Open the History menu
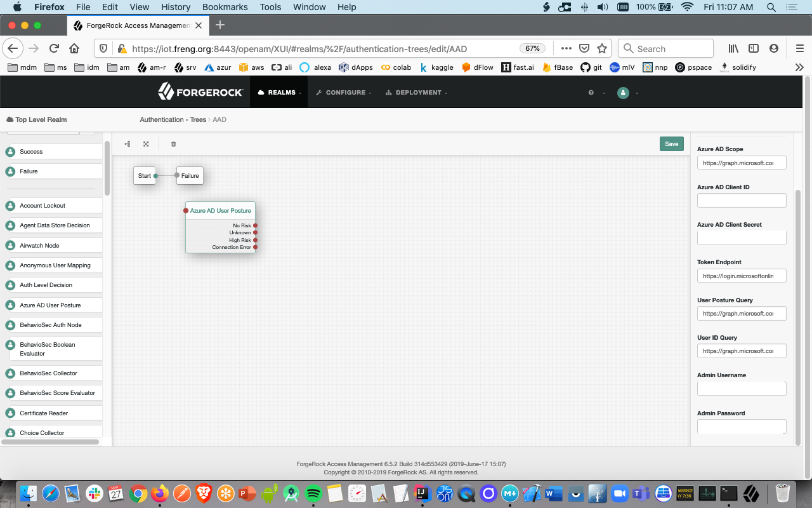The width and height of the screenshot is (812, 508). click(176, 7)
